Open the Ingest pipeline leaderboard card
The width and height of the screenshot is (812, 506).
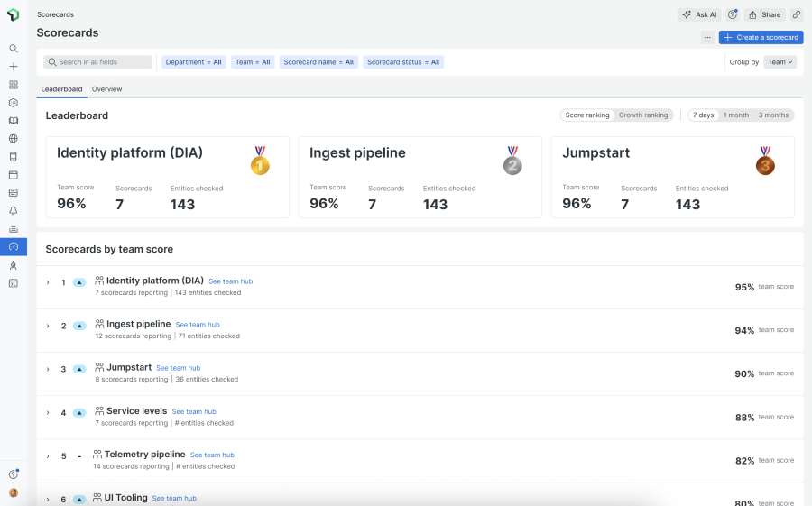pos(420,177)
